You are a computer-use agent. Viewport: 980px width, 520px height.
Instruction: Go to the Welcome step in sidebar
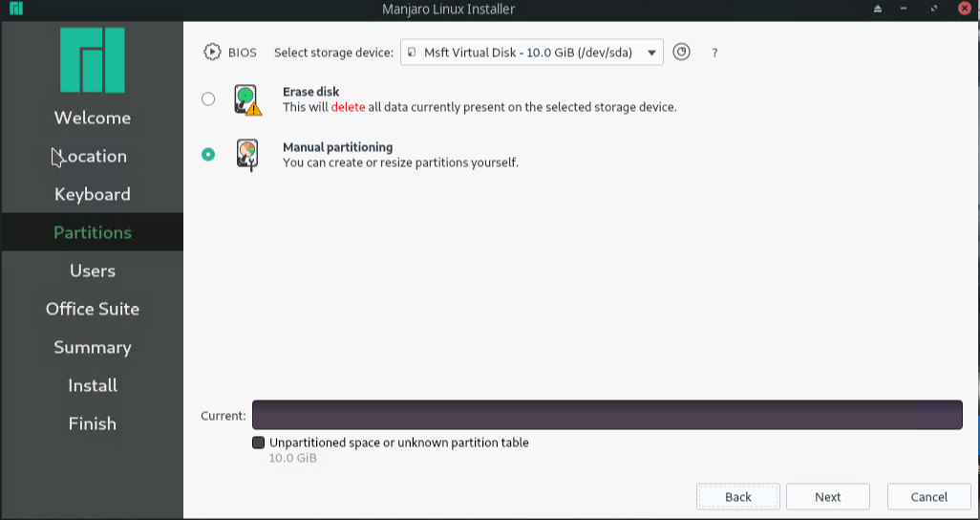click(93, 118)
